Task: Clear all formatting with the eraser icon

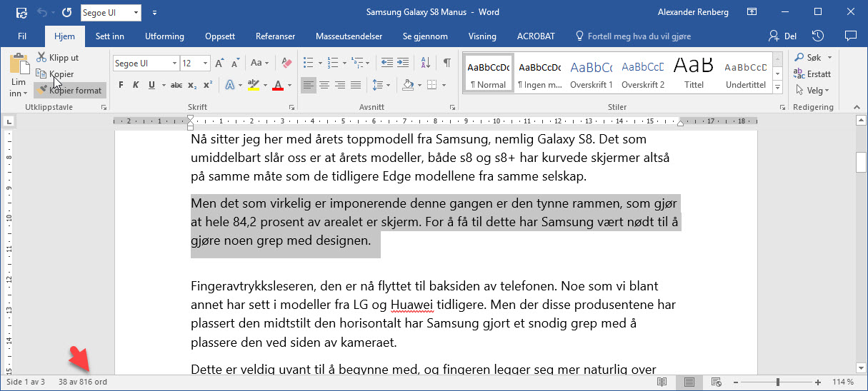Action: pos(287,64)
